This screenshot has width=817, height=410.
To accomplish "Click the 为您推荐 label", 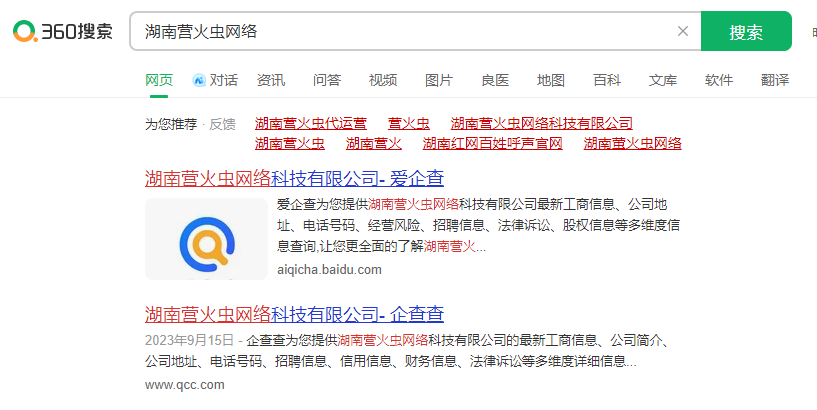I will (171, 124).
